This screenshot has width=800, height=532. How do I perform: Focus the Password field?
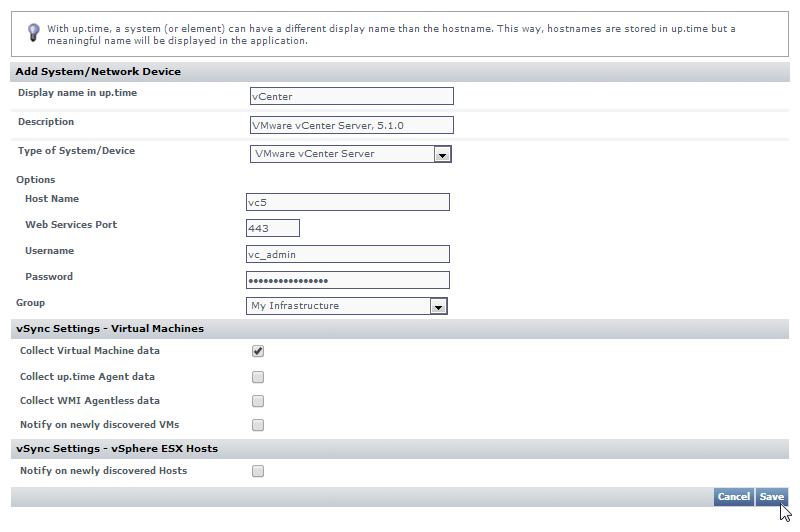(348, 280)
